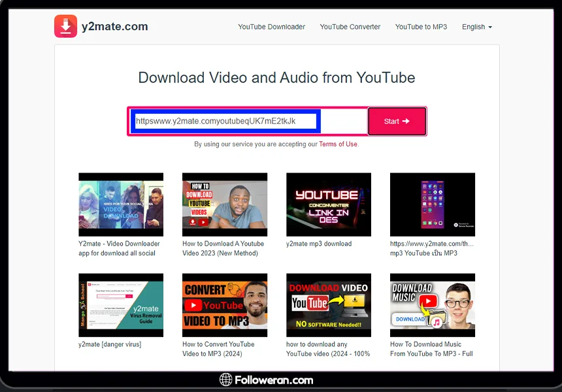Open y2mate Virus Removal Guide thumbnail
This screenshot has height=392, width=562.
(121, 305)
